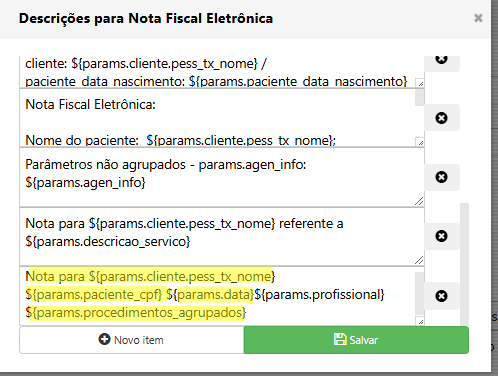Click the plus icon in Novo item
The height and width of the screenshot is (376, 498).
(104, 339)
